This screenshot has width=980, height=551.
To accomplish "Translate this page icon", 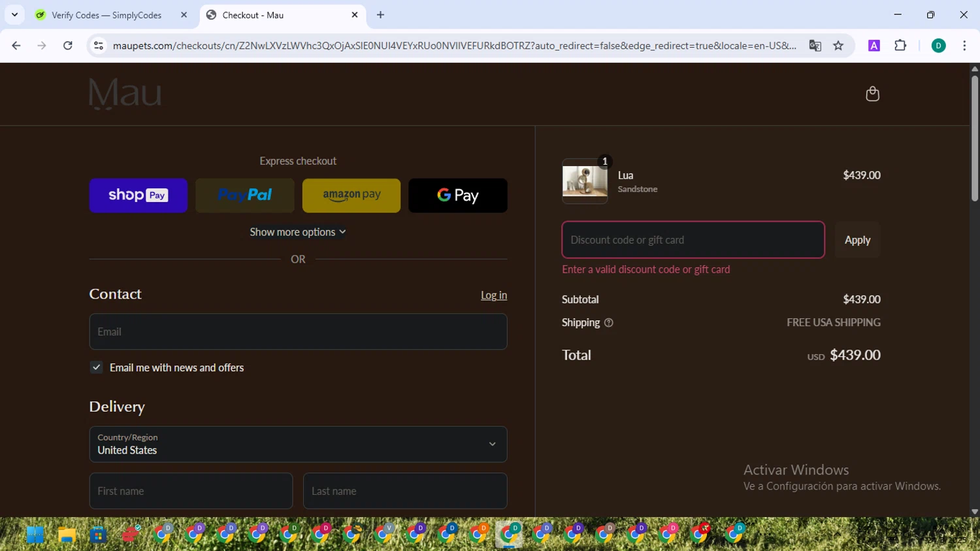I will coord(815,46).
